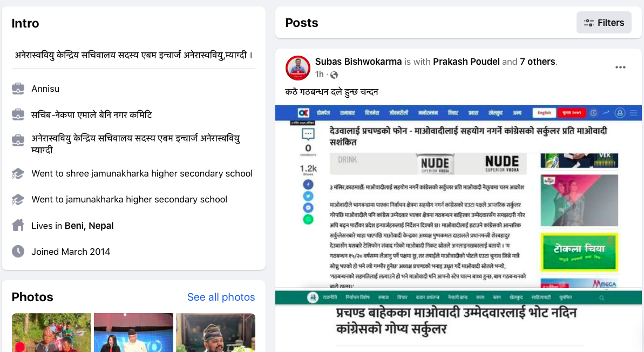Screen dimensions: 644x352
Task: Click the house icon beside Lives in Beni
Action: [x=18, y=225]
